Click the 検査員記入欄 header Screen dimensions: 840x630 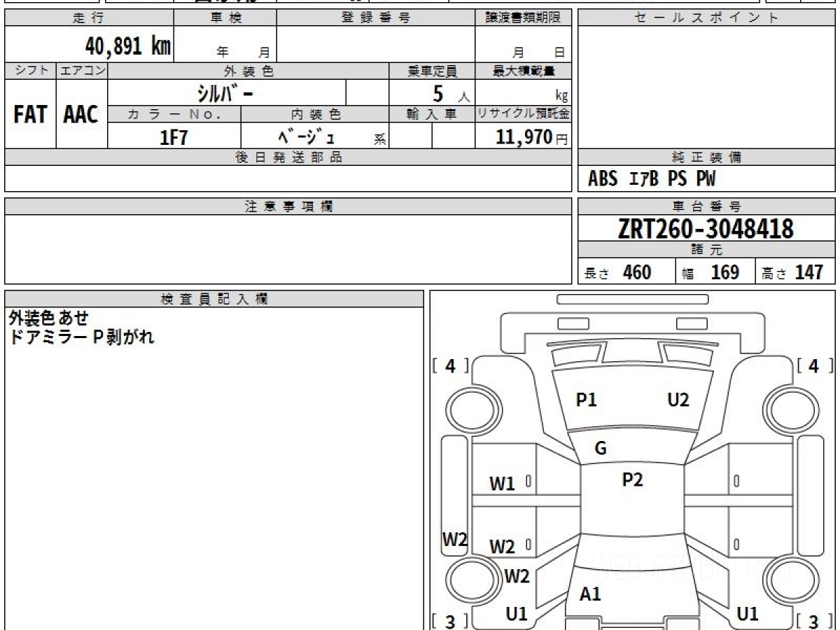pos(214,299)
